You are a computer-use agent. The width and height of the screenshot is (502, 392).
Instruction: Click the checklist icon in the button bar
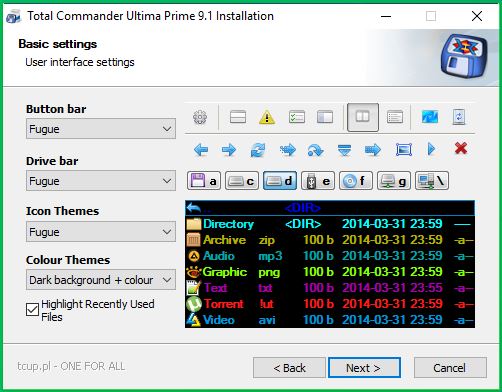click(297, 117)
